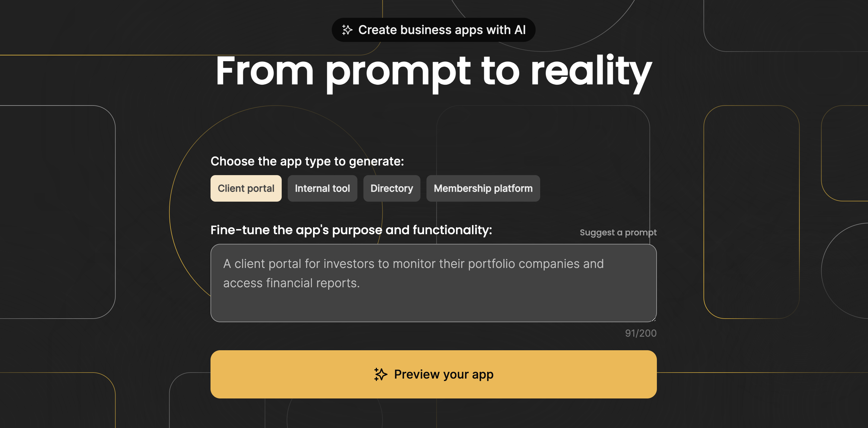Click the 91/200 character counter
Screen dimensions: 868x428
tap(640, 333)
